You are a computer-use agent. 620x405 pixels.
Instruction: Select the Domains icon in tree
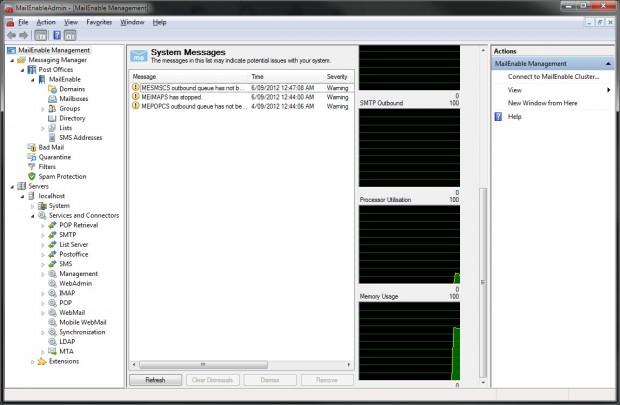[x=52, y=89]
